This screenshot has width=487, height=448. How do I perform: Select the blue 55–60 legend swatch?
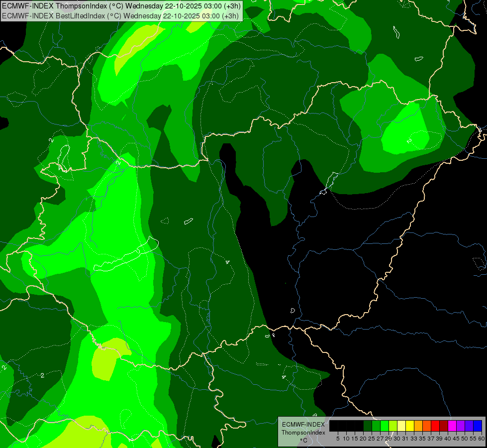[x=478, y=426]
